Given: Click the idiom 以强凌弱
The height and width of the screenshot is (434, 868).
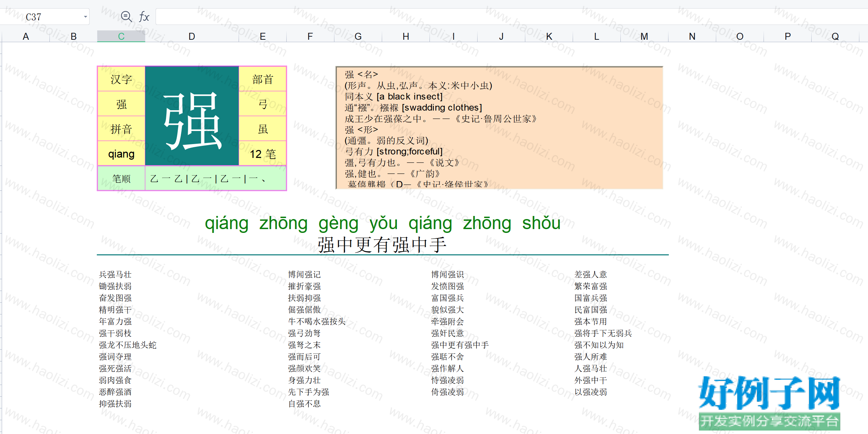Looking at the screenshot, I should coord(591,392).
